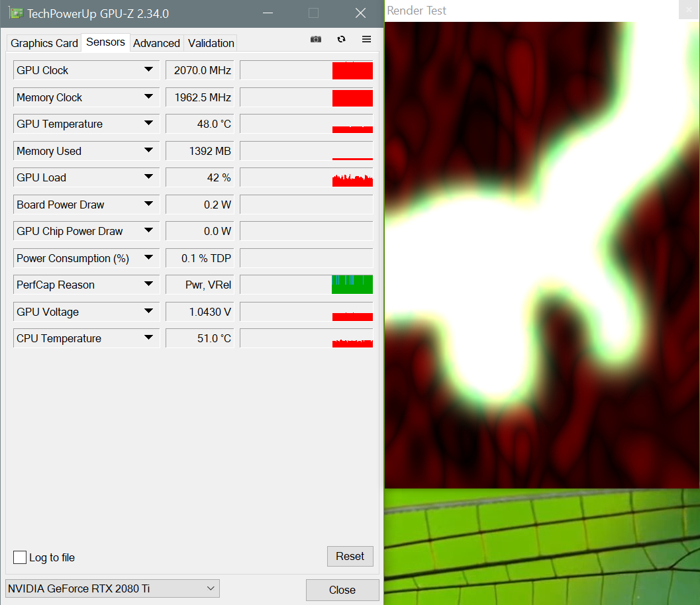Click the Render Test window title
The image size is (700, 605).
[416, 11]
